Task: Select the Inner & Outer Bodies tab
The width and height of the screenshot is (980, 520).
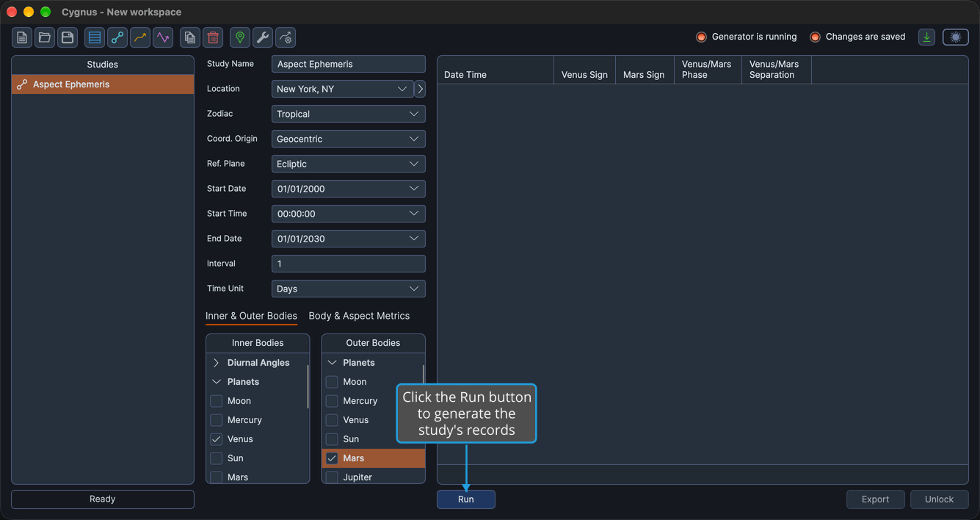Action: tap(251, 316)
